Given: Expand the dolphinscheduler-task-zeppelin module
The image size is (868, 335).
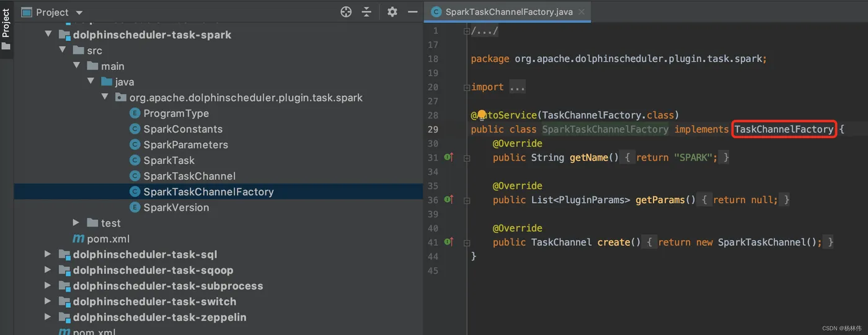Looking at the screenshot, I should point(48,317).
